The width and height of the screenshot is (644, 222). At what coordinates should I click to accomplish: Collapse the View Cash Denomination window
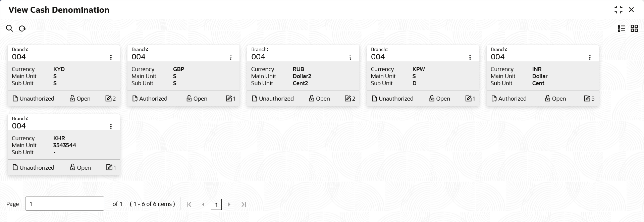click(619, 10)
